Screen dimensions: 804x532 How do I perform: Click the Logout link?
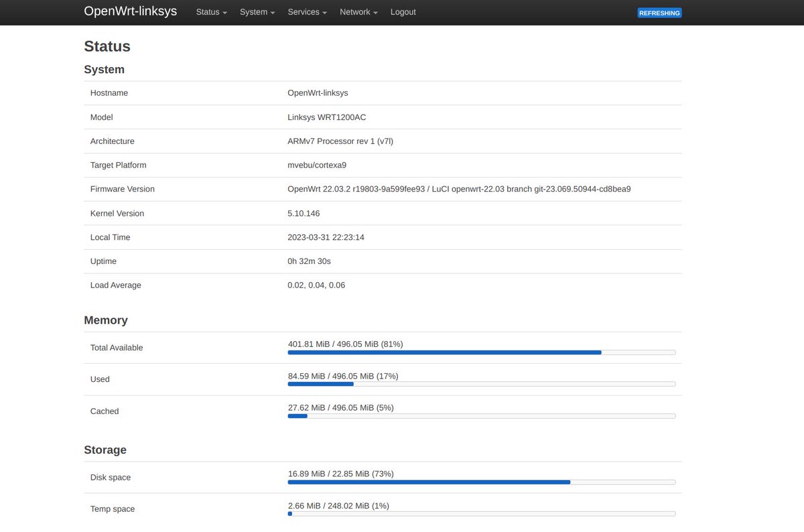pyautogui.click(x=403, y=12)
